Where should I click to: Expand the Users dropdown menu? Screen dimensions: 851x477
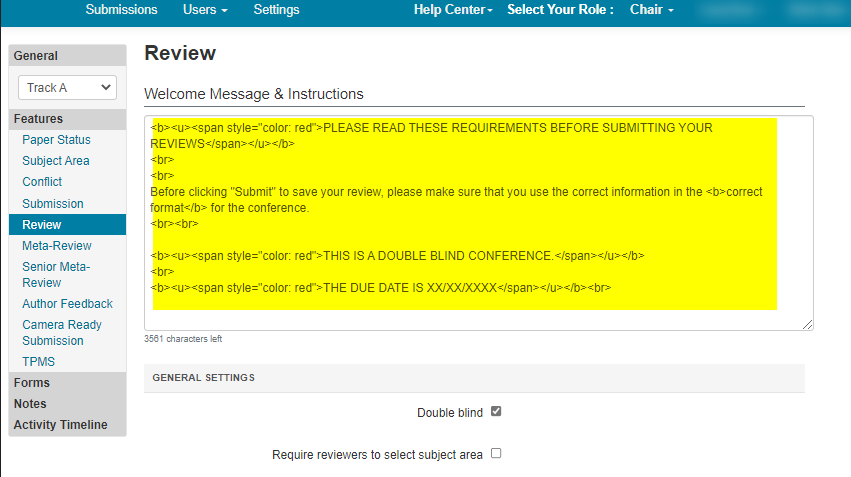click(205, 10)
